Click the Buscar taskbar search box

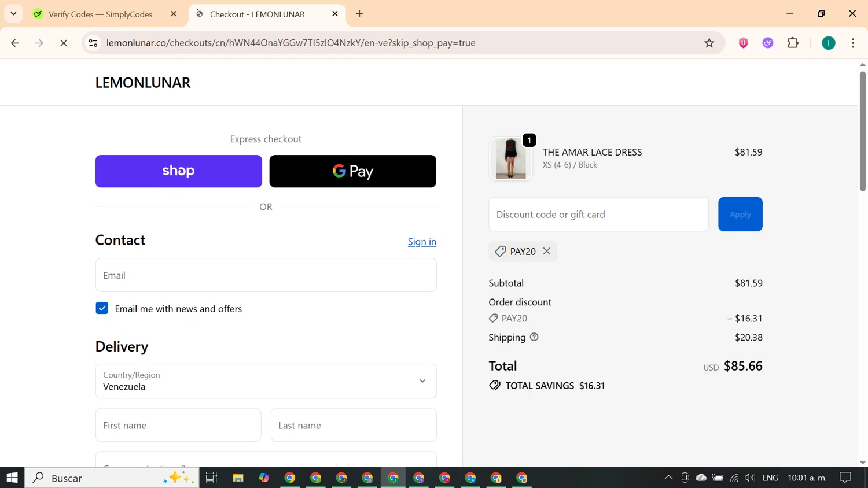pyautogui.click(x=112, y=478)
